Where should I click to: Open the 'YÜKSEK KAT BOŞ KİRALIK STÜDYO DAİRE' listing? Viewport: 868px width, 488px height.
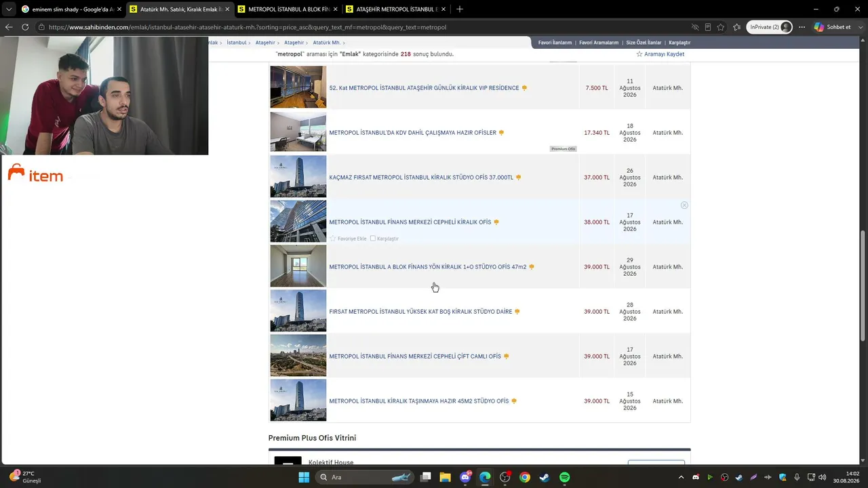coord(420,312)
